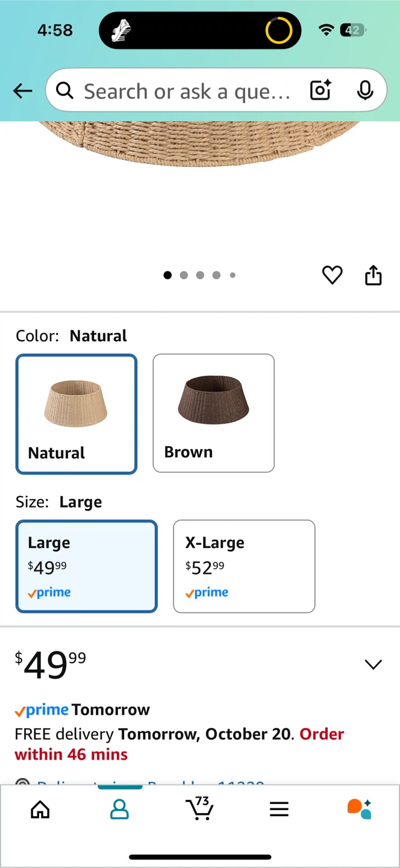The height and width of the screenshot is (868, 400).
Task: Choose the X-Large size at $52.99
Action: pyautogui.click(x=244, y=567)
